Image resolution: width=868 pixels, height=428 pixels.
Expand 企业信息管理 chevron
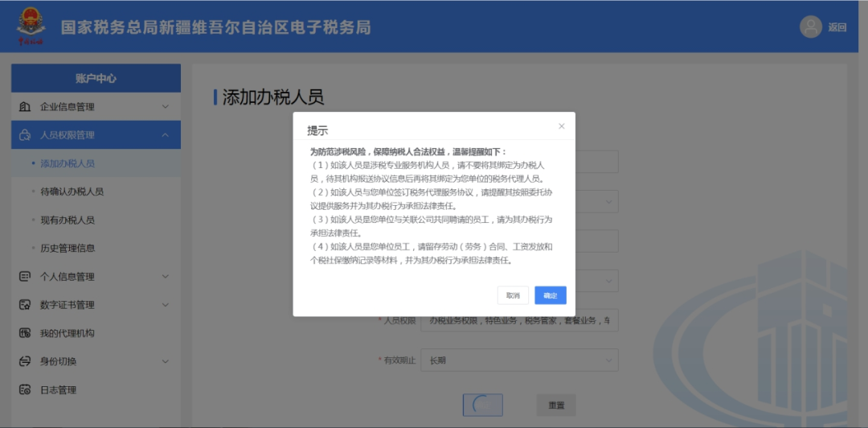coord(165,106)
